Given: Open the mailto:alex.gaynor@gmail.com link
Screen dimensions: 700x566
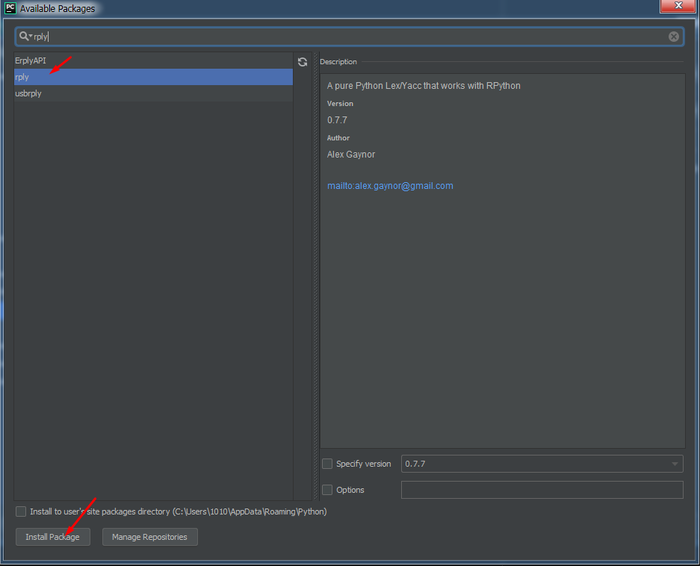Looking at the screenshot, I should point(390,186).
